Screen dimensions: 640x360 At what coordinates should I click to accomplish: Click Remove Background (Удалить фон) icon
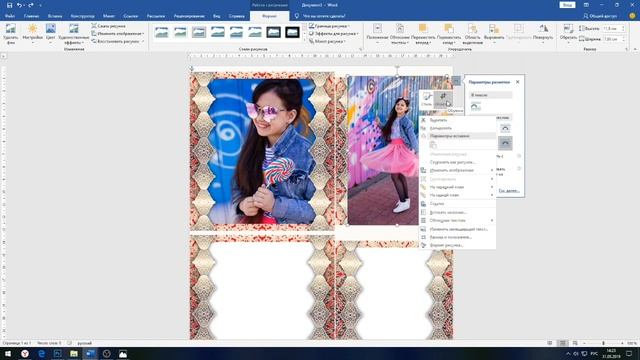point(11,34)
